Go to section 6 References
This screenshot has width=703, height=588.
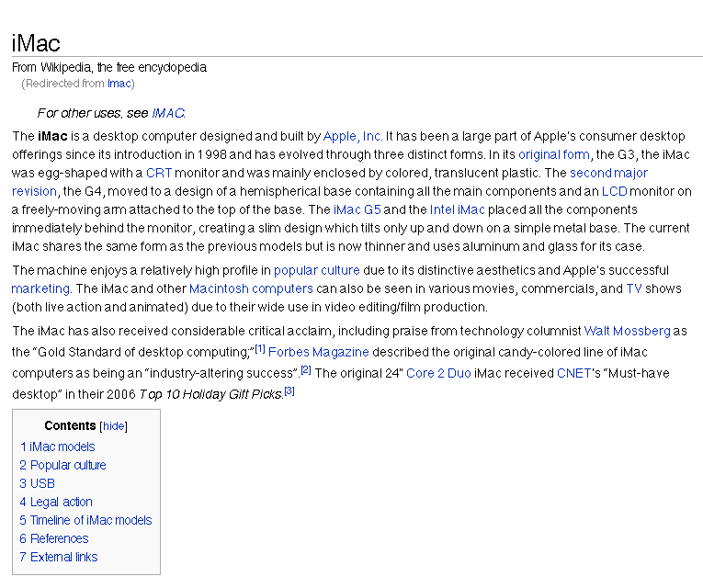pyautogui.click(x=54, y=538)
